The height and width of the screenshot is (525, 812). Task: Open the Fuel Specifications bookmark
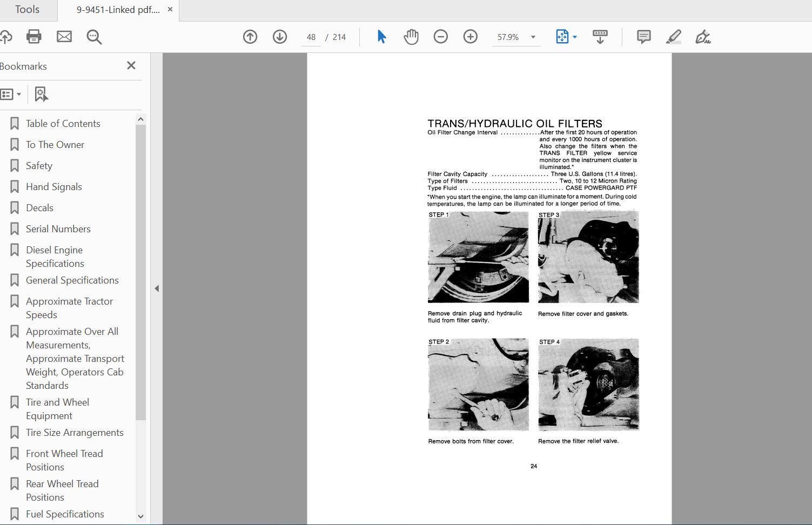coord(65,514)
